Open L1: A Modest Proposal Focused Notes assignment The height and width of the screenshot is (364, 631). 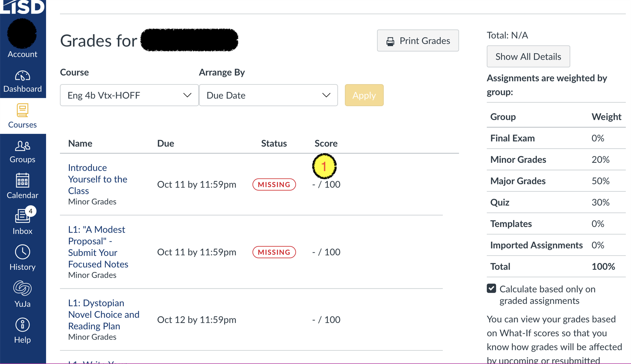pos(98,247)
